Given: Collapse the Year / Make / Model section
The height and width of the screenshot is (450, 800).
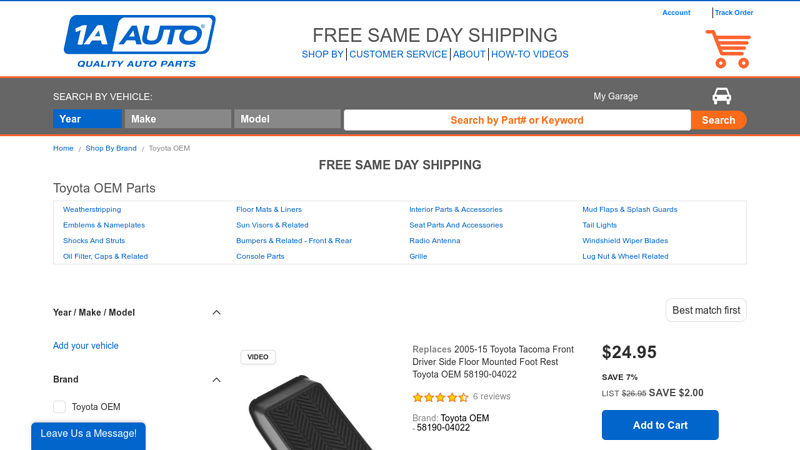Looking at the screenshot, I should (216, 312).
